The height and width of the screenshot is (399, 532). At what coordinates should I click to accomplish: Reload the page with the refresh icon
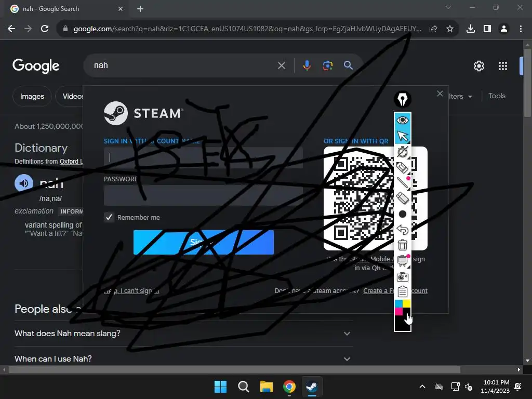[45, 29]
